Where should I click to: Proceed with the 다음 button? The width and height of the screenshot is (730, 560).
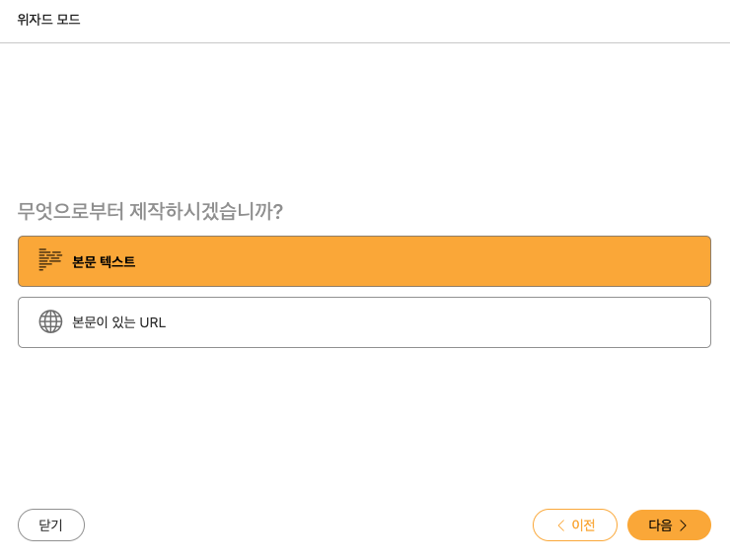pyautogui.click(x=669, y=525)
